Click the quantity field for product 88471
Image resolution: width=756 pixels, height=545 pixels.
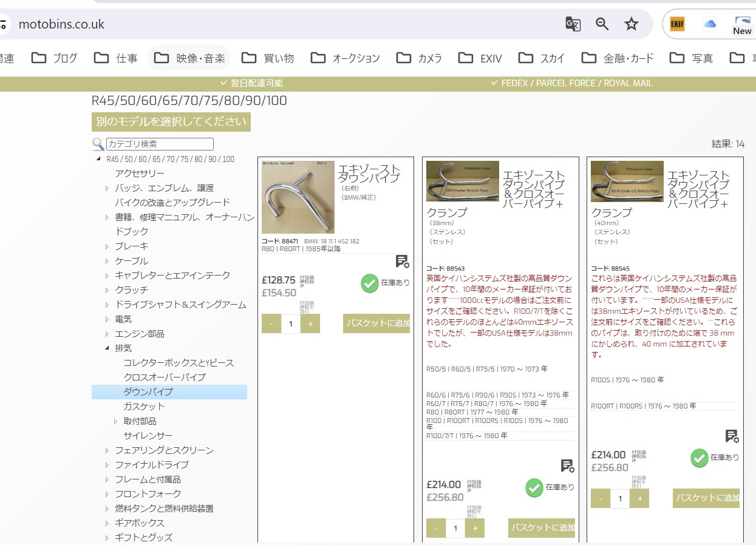pos(291,323)
